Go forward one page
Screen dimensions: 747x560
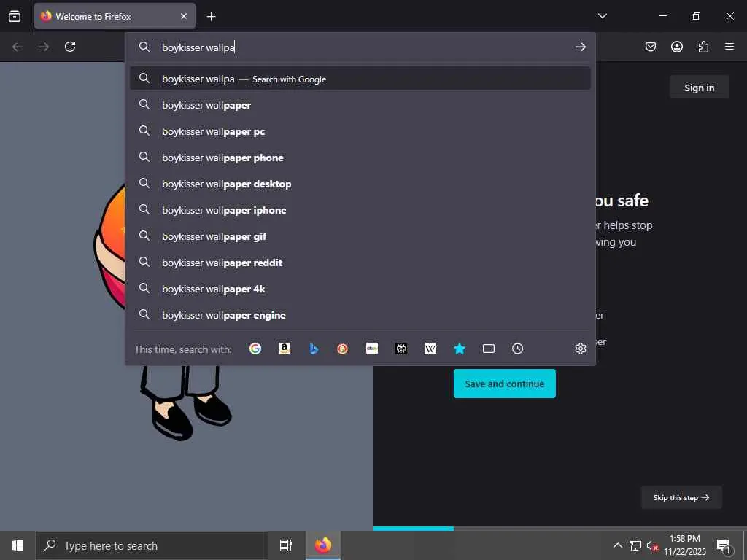coord(44,47)
